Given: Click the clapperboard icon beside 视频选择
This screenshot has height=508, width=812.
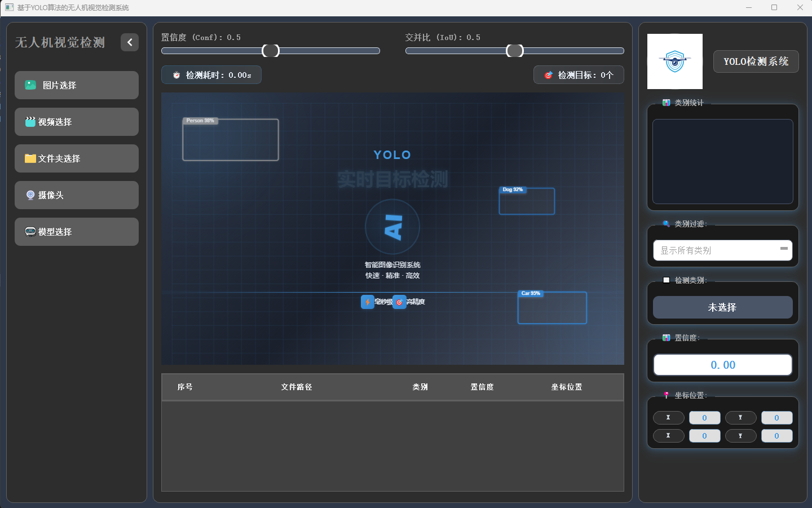Looking at the screenshot, I should (x=30, y=121).
